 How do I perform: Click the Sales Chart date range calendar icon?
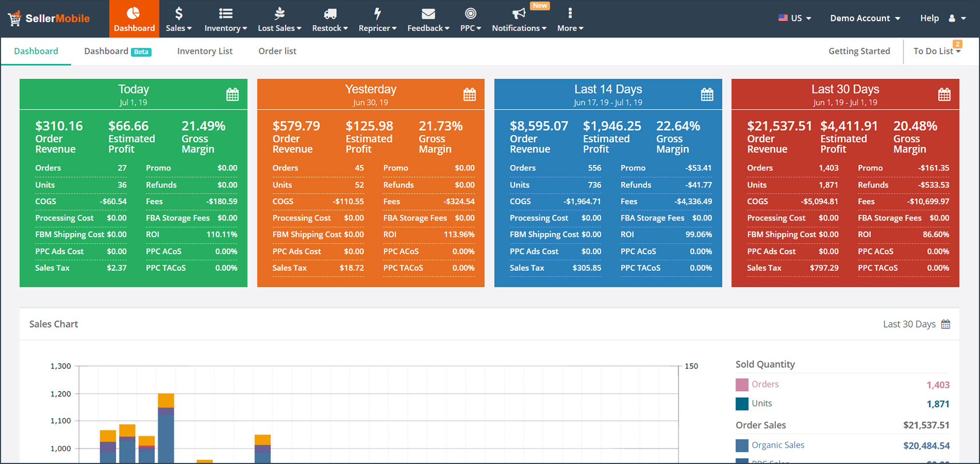point(946,324)
